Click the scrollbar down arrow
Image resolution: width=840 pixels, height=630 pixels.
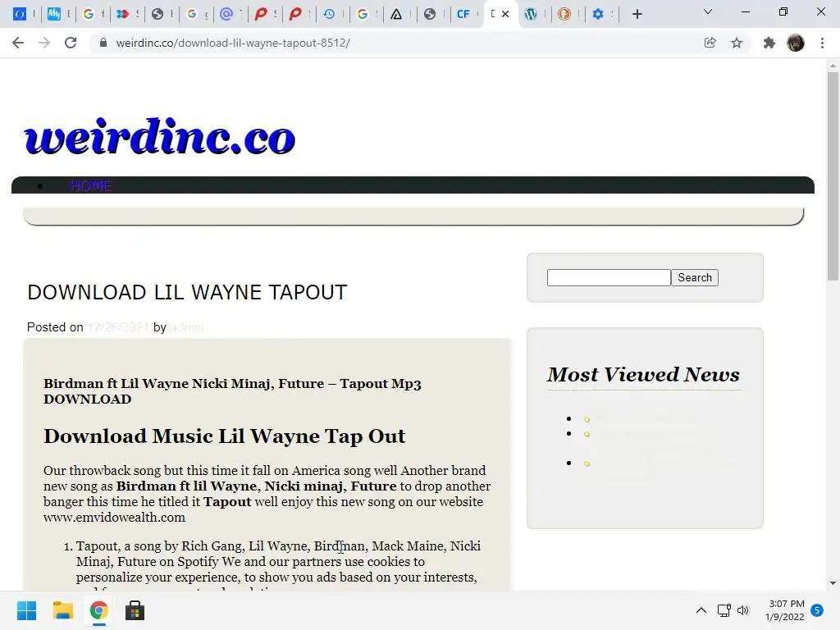coord(833,583)
